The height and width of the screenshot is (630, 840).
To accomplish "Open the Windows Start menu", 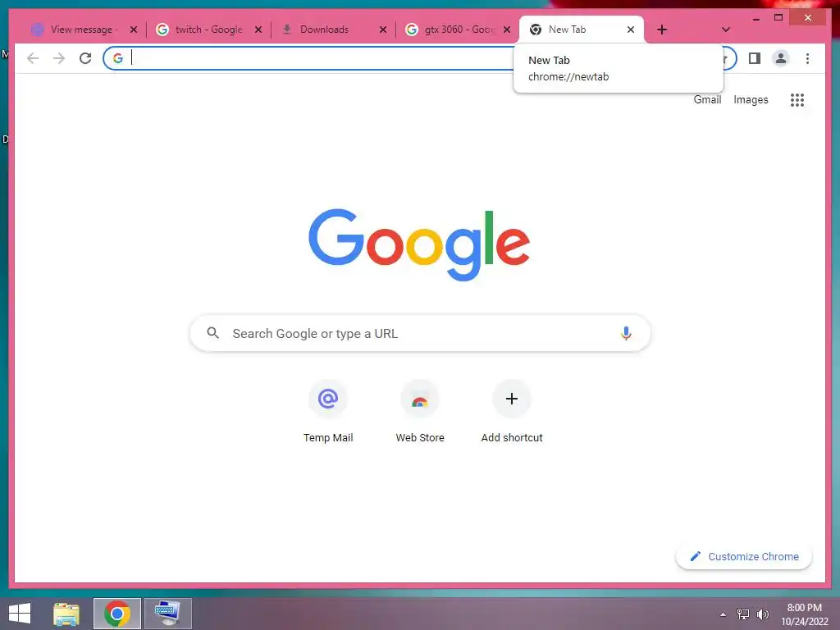I will tap(20, 614).
